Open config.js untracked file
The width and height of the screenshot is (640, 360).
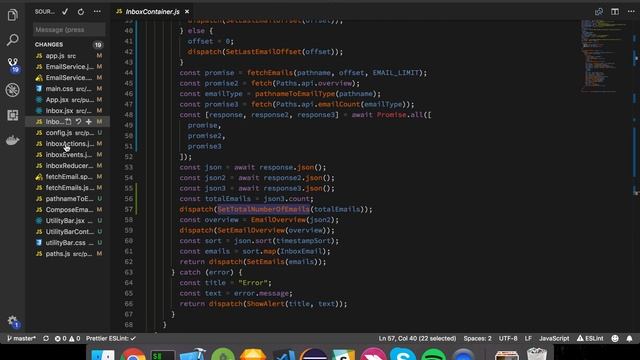(x=68, y=133)
